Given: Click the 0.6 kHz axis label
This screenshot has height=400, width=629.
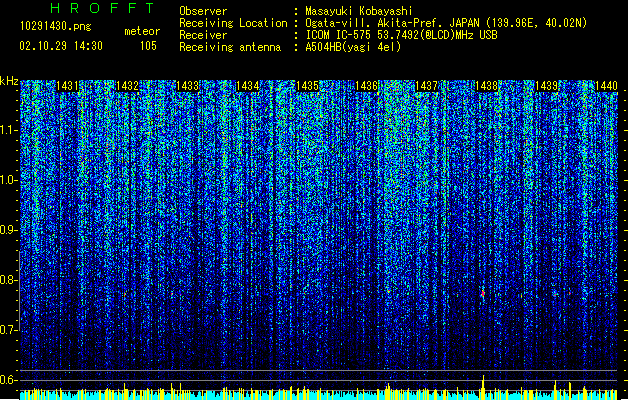Looking at the screenshot, I should click(9, 380).
